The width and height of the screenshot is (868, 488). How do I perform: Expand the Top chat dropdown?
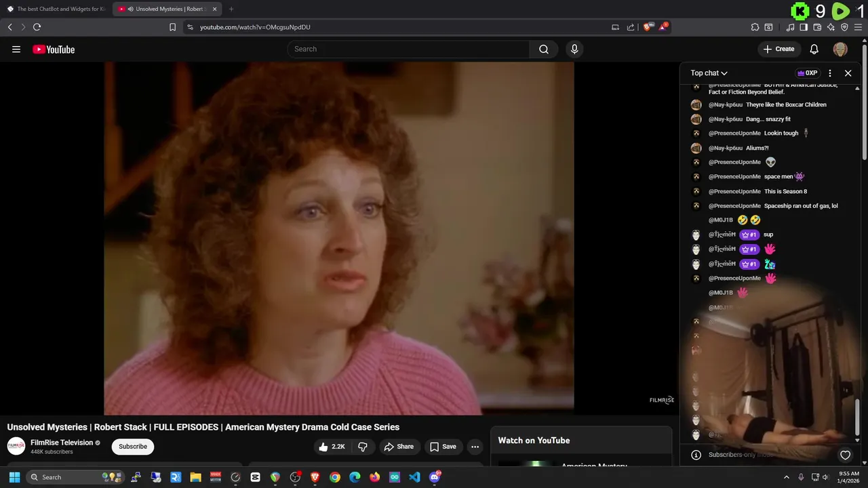[x=709, y=73]
